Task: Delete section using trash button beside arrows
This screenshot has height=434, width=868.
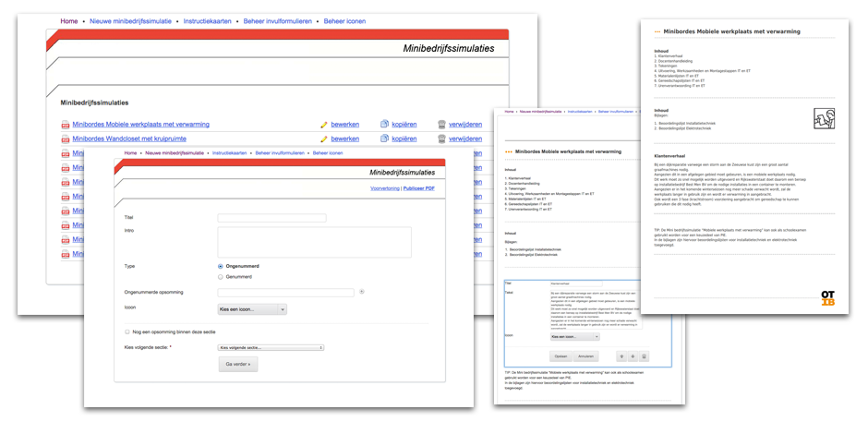Action: (x=644, y=356)
